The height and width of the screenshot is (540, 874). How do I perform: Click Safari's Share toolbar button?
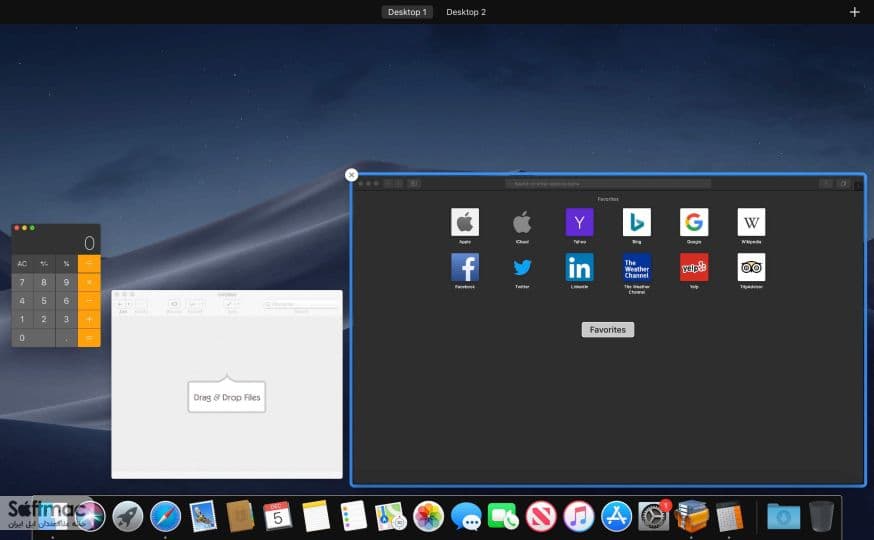[826, 183]
